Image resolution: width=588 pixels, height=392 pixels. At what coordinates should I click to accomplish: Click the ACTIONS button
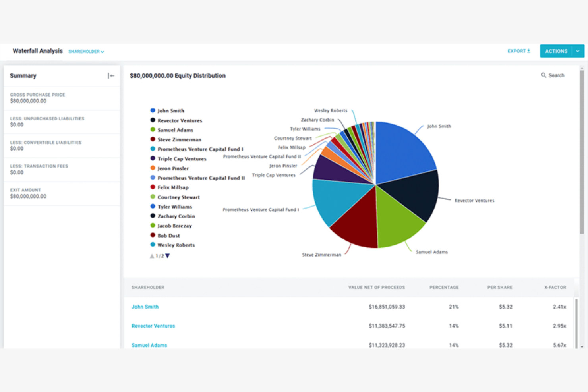(x=556, y=51)
